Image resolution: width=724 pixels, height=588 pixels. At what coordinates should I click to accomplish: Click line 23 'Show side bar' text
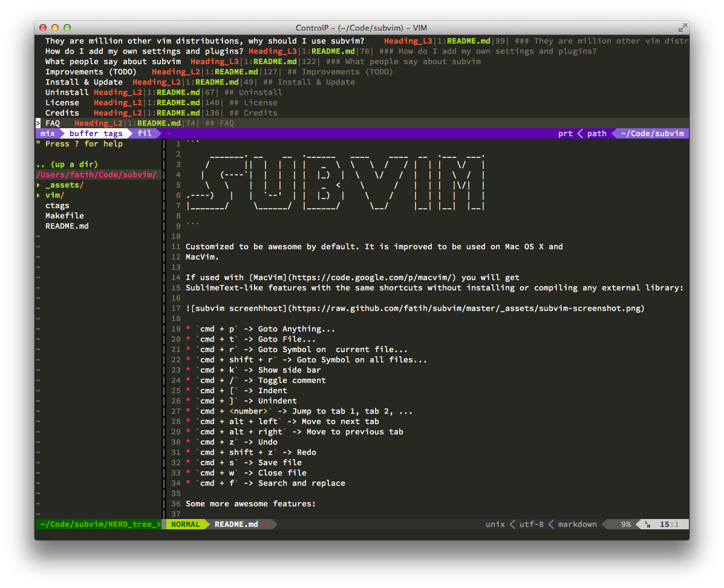[x=289, y=370]
